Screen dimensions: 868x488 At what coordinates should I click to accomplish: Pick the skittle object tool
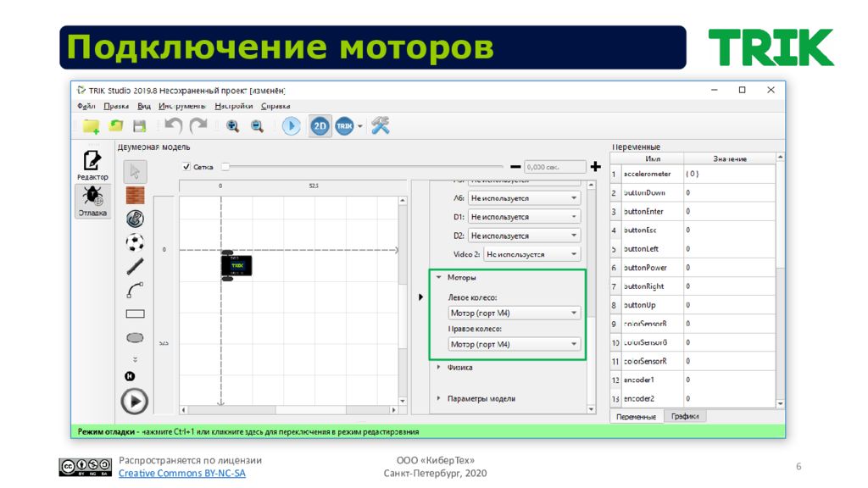coord(135,219)
